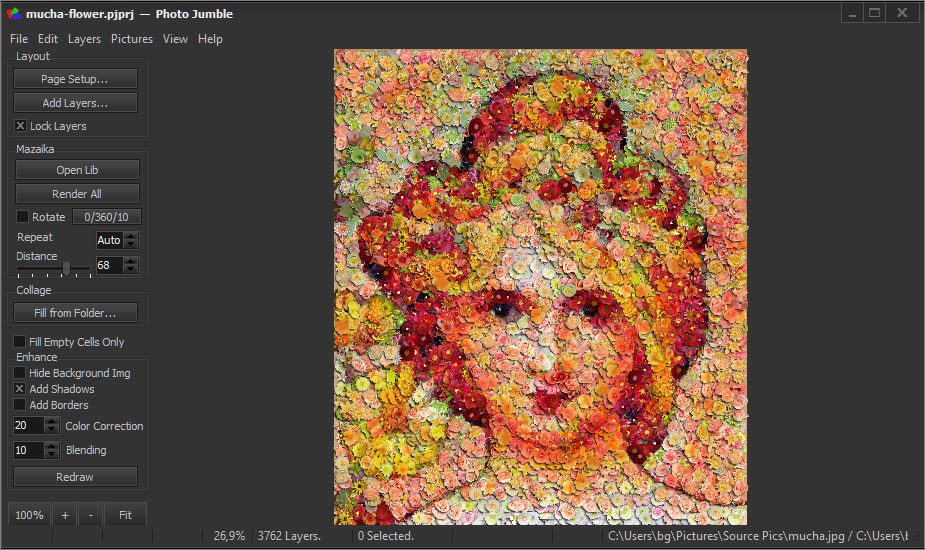Uncheck the Lock Layers checkbox
The width and height of the screenshot is (925, 550).
pos(21,126)
